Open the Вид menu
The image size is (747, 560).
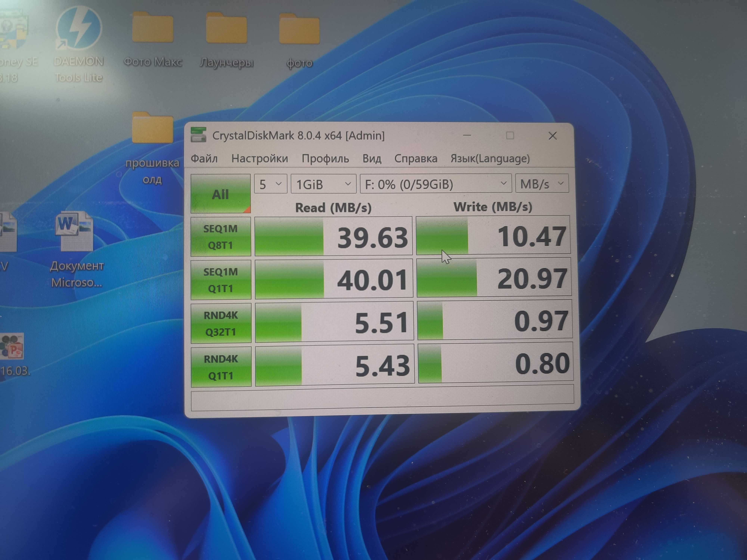pos(371,158)
